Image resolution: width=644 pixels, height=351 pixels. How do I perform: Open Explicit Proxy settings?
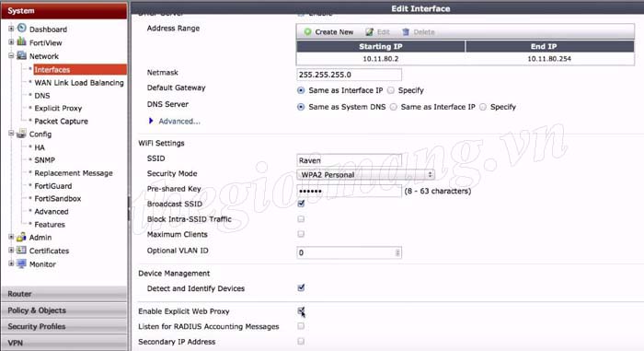click(x=58, y=108)
